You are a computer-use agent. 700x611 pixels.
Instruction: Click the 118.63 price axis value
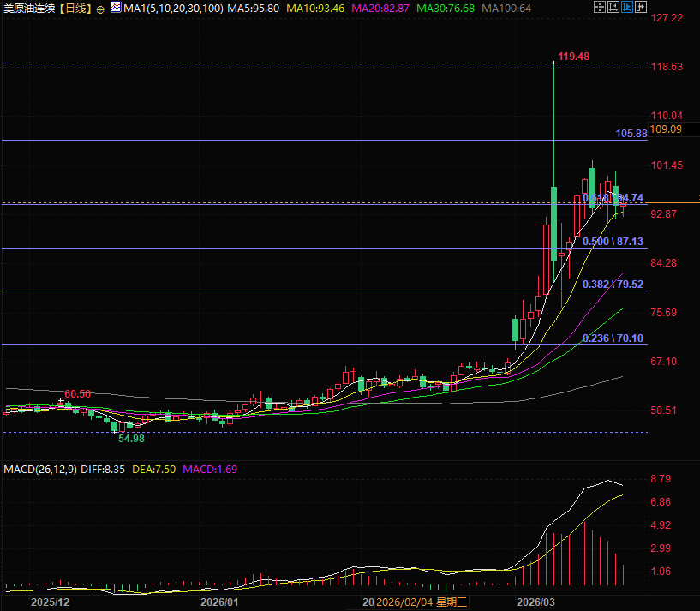click(x=667, y=67)
